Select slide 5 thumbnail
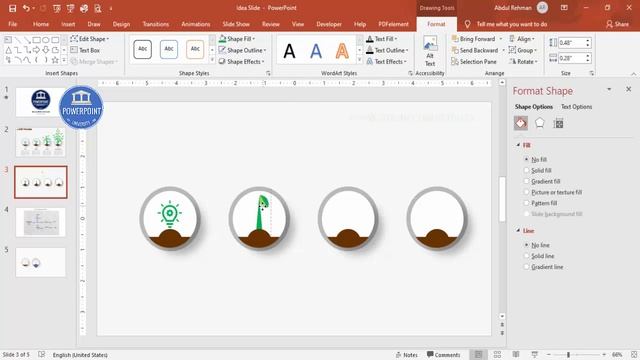This screenshot has width=640, height=360. coord(40,262)
